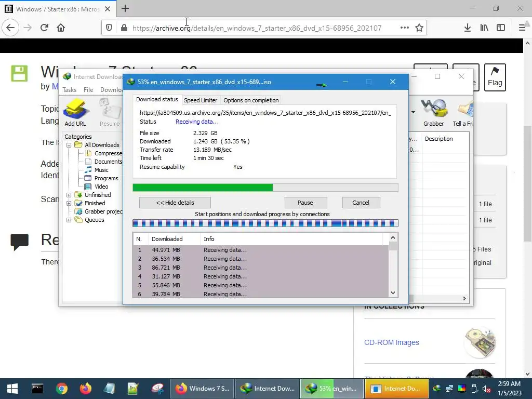This screenshot has height=399, width=532.
Task: Select Grabber projects item in IDM tree
Action: (x=98, y=212)
